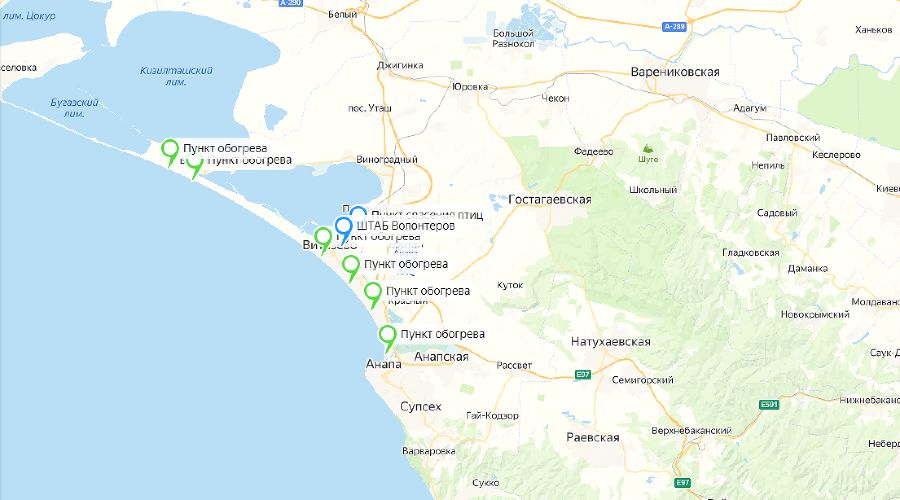Viewport: 900px width, 500px height.
Task: Select the Кизилташский лиман water label
Action: 176,76
